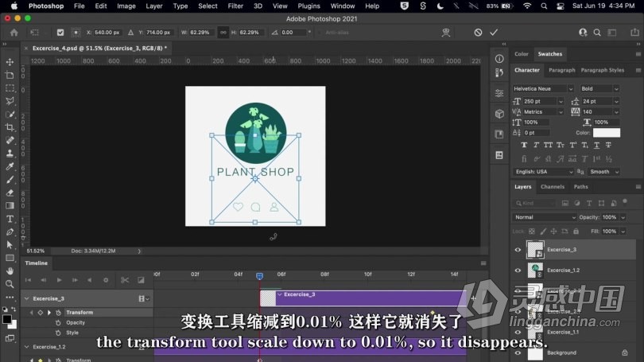This screenshot has width=644, height=362.
Task: Open the Filter menu
Action: (235, 6)
